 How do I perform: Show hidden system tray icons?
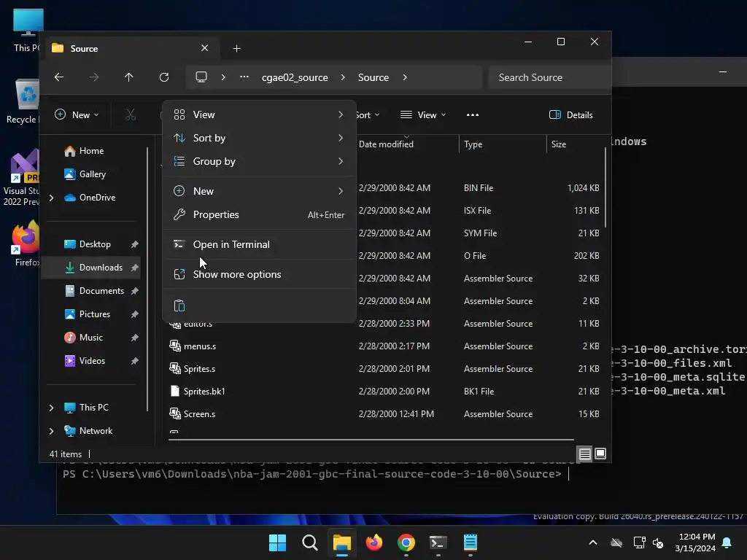[592, 542]
